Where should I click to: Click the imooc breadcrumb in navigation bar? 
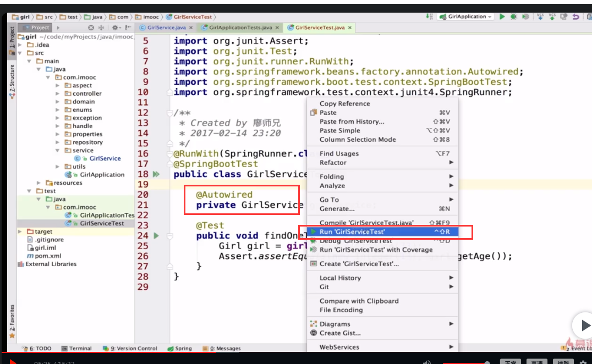147,17
